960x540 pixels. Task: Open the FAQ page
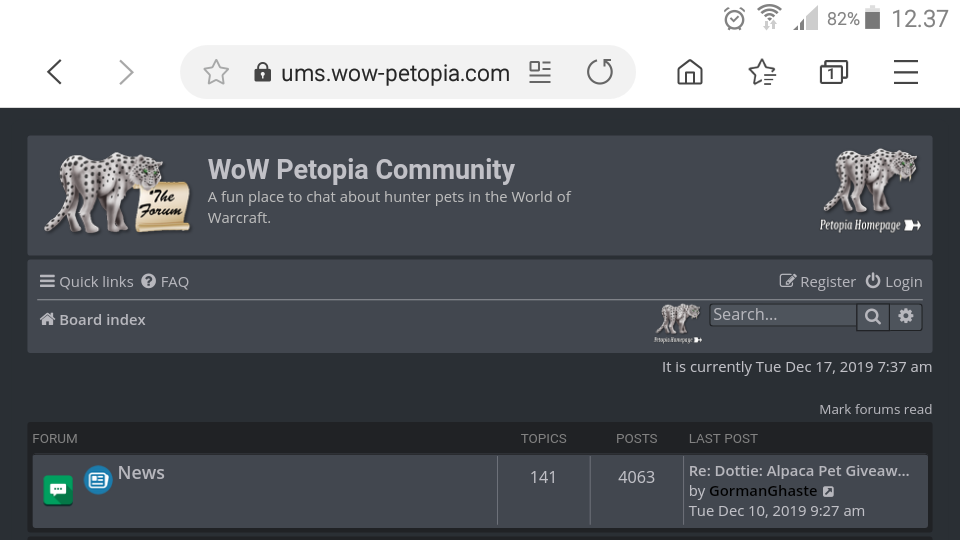165,282
